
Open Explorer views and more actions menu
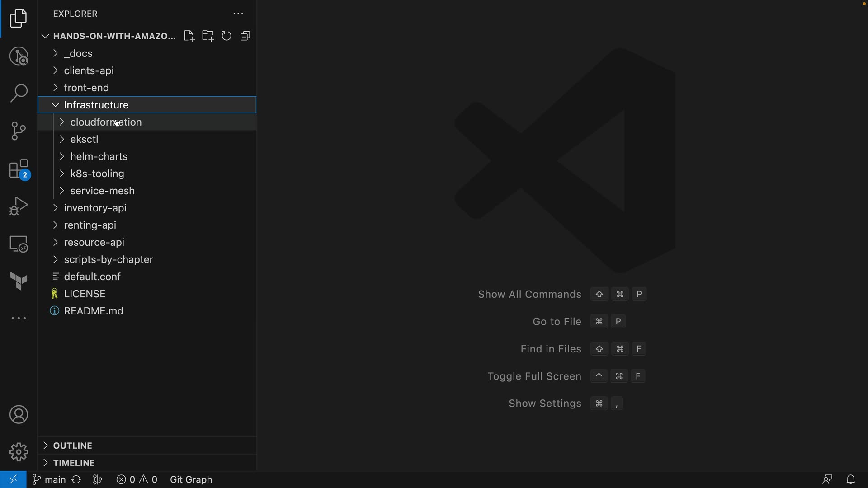coord(238,14)
